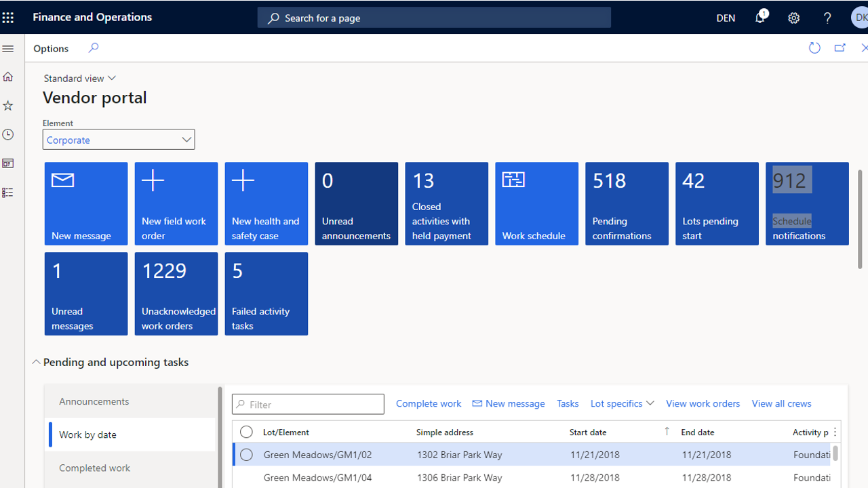Select the Green Meadows/GM1/02 row circle
This screenshot has height=488, width=868.
coord(246,455)
